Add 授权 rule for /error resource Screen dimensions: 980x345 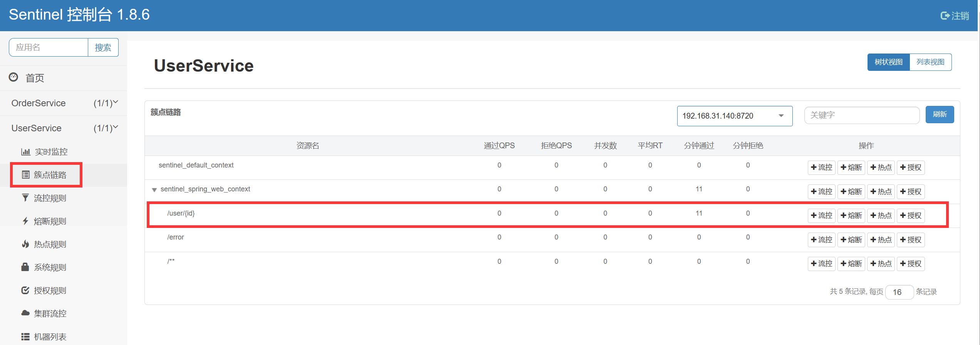(x=911, y=239)
